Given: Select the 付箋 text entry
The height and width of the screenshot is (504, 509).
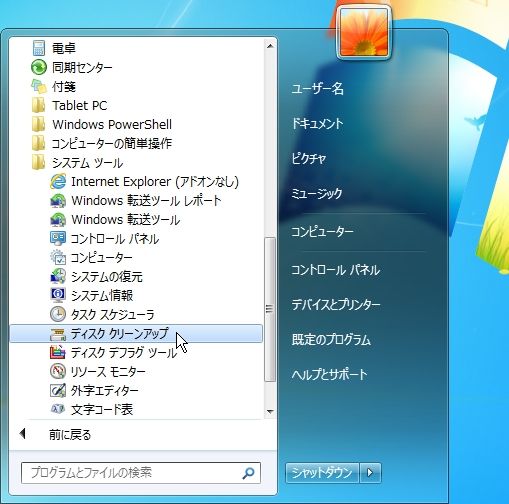Looking at the screenshot, I should tap(64, 87).
